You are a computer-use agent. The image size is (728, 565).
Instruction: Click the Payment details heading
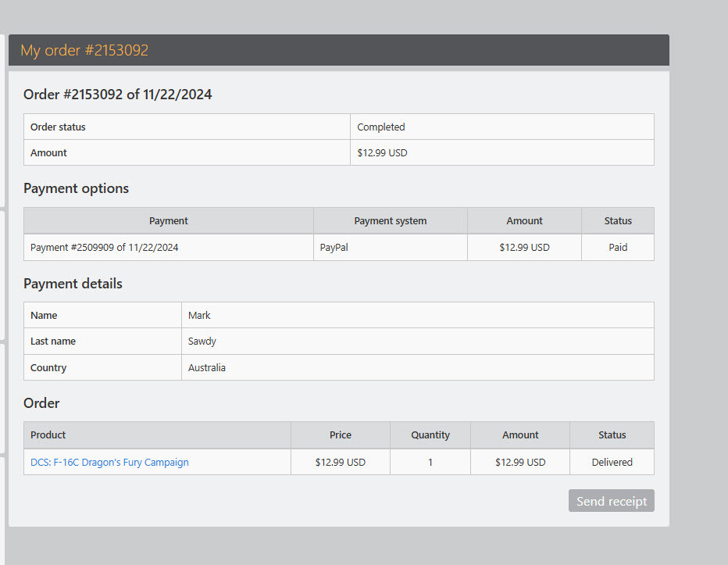(73, 284)
